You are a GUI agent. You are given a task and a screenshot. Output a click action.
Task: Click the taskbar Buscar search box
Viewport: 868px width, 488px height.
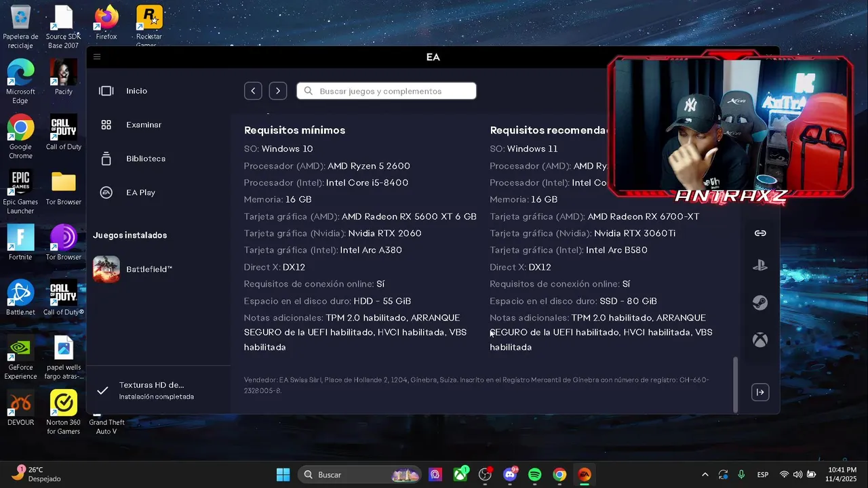click(361, 474)
